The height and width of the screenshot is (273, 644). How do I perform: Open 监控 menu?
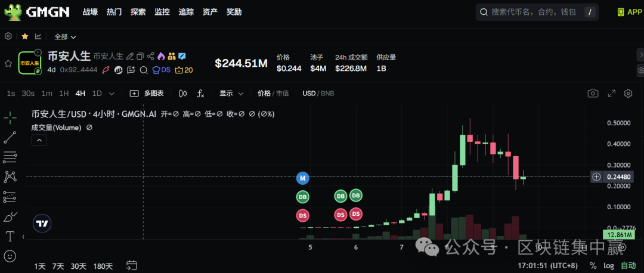(x=162, y=12)
